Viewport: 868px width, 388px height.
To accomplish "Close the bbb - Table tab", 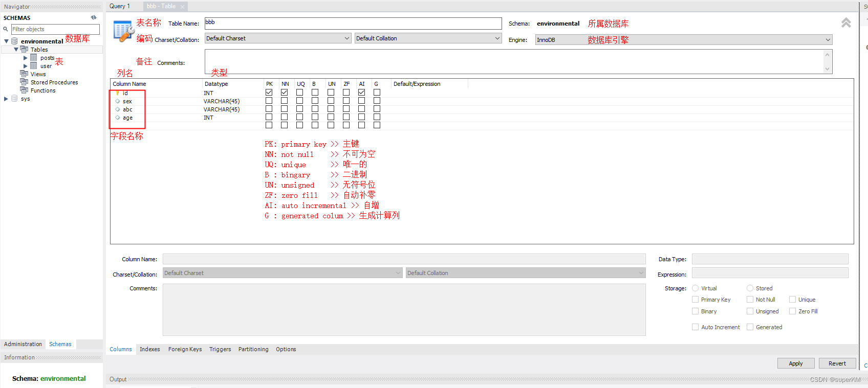I will 182,7.
